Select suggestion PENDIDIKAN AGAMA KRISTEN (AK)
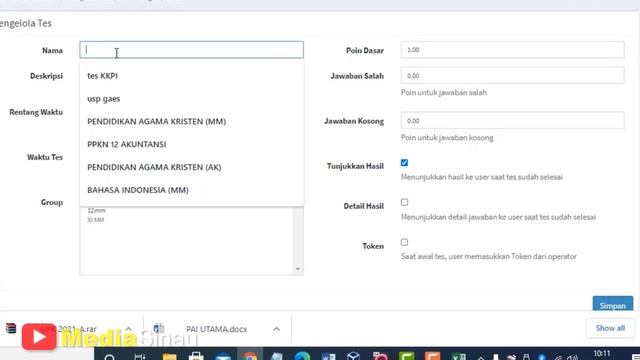 (154, 167)
